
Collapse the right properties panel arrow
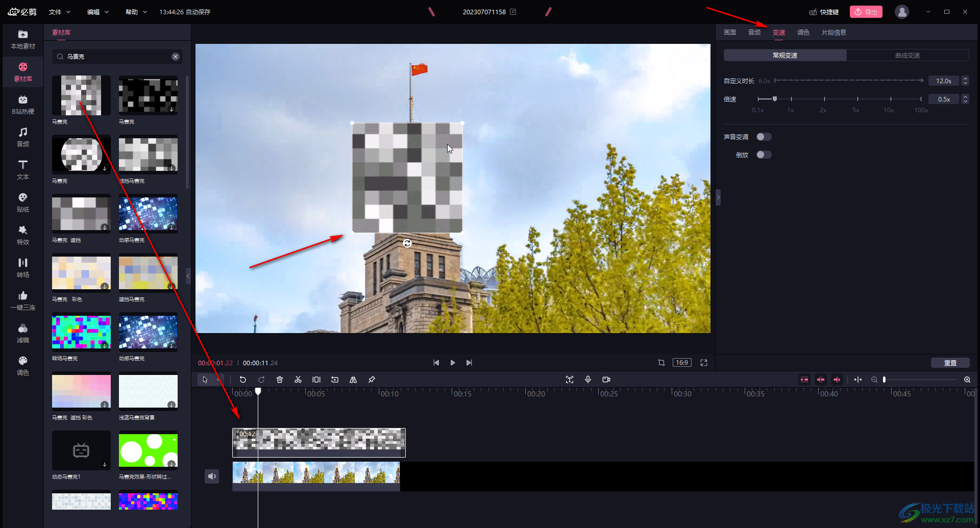pyautogui.click(x=718, y=197)
